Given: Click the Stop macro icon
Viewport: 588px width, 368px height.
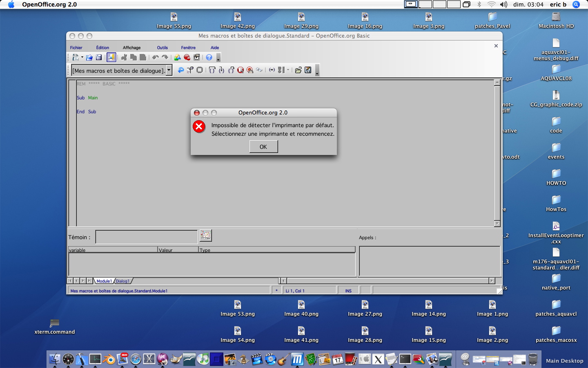Looking at the screenshot, I should [x=200, y=70].
